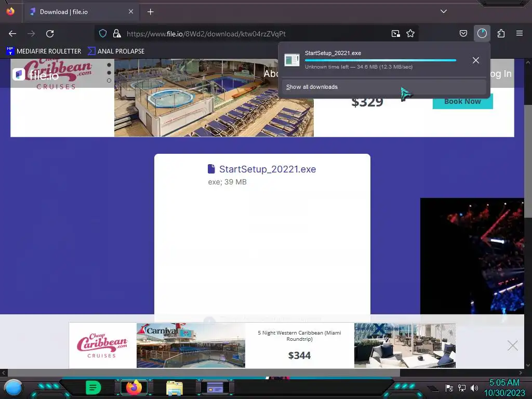Close the Download | file.io tab

[x=131, y=11]
